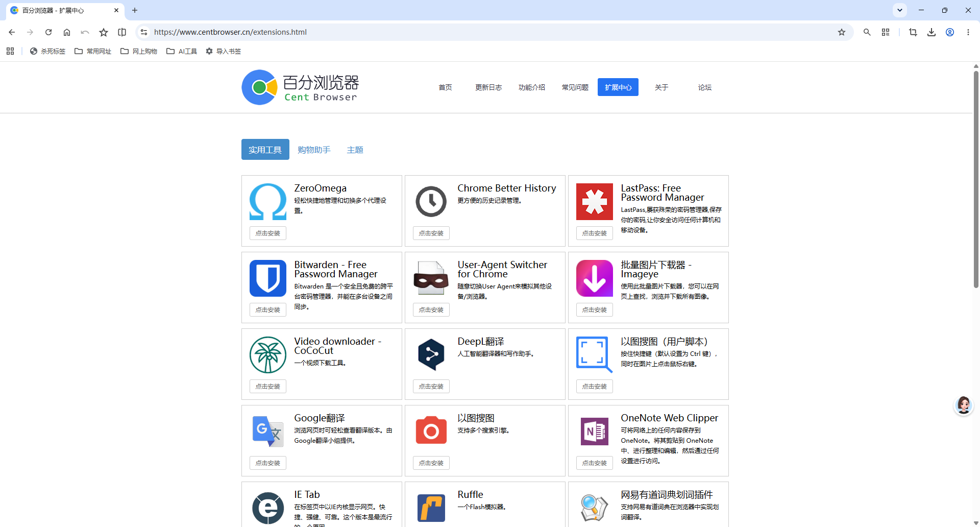Click the vertical page scrollbar thumb
980x527 pixels.
coord(976,179)
